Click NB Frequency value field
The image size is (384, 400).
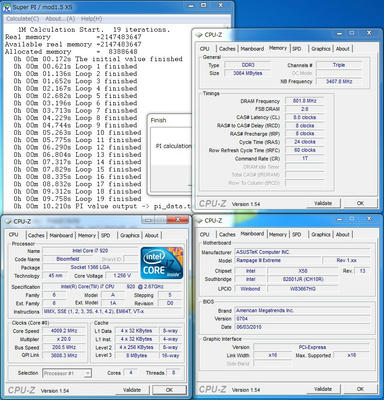(x=339, y=81)
